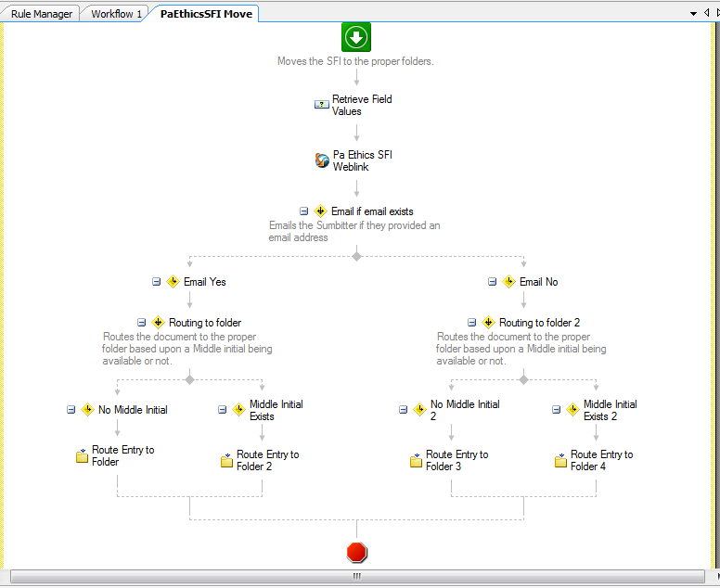Image resolution: width=720 pixels, height=588 pixels.
Task: Collapse the Middle Initial Exists 2 branch
Action: tap(556, 409)
